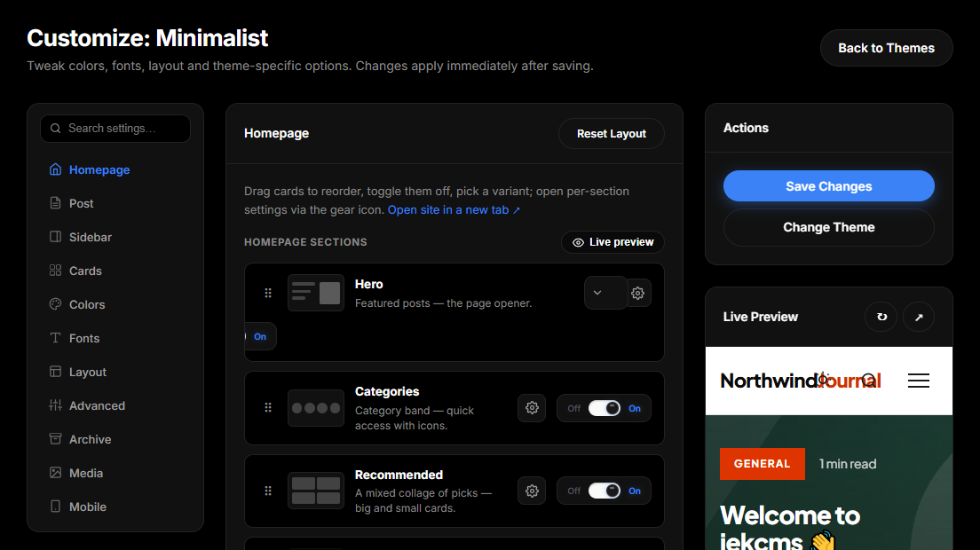Open the Colors settings section

[115, 304]
